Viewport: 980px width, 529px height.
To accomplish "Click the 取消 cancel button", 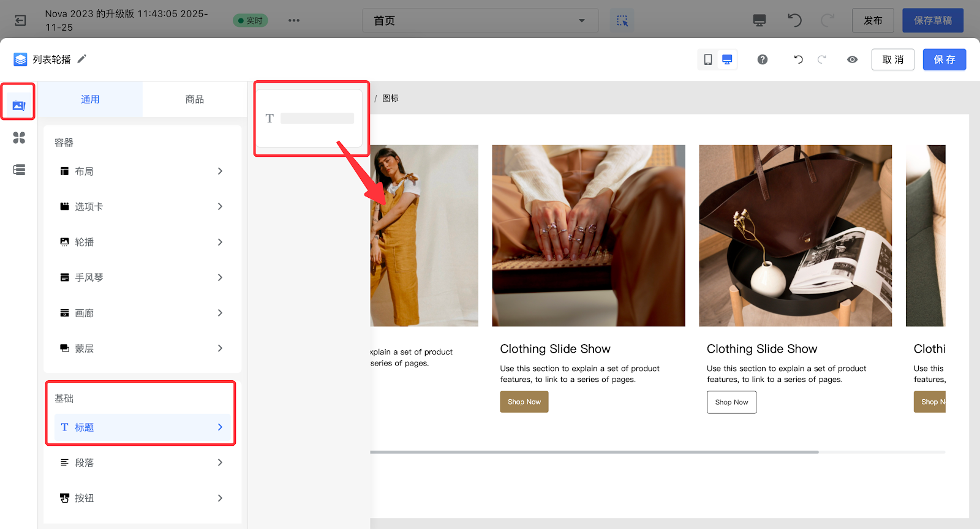I will 892,59.
